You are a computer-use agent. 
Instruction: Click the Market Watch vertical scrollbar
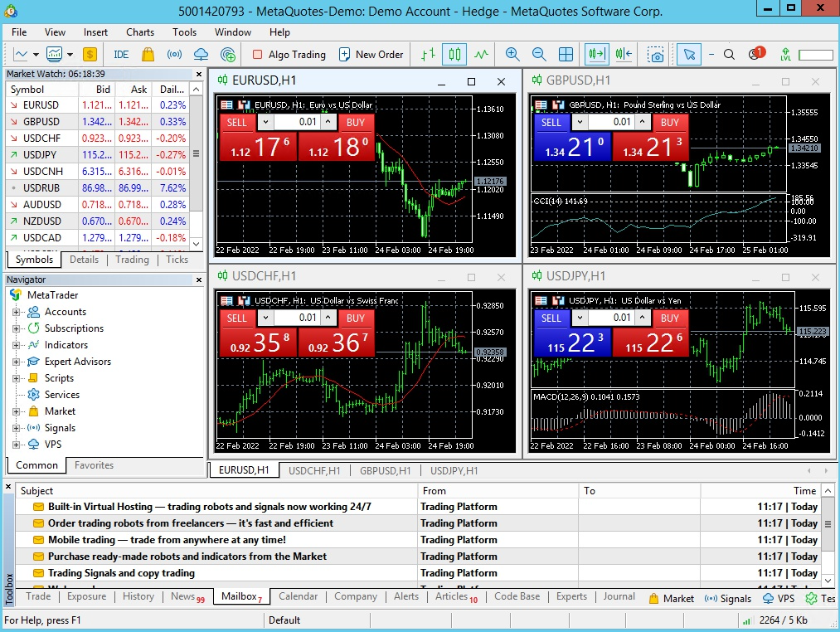point(196,153)
